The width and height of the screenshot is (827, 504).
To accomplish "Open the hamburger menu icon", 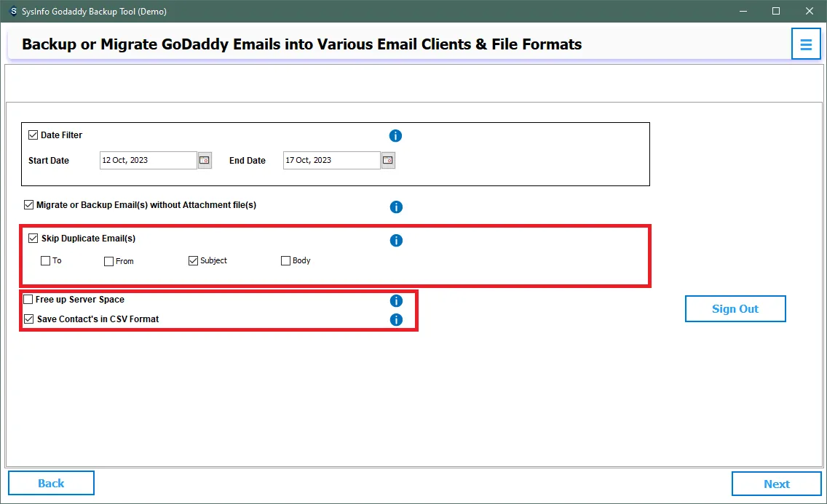I will tap(805, 44).
